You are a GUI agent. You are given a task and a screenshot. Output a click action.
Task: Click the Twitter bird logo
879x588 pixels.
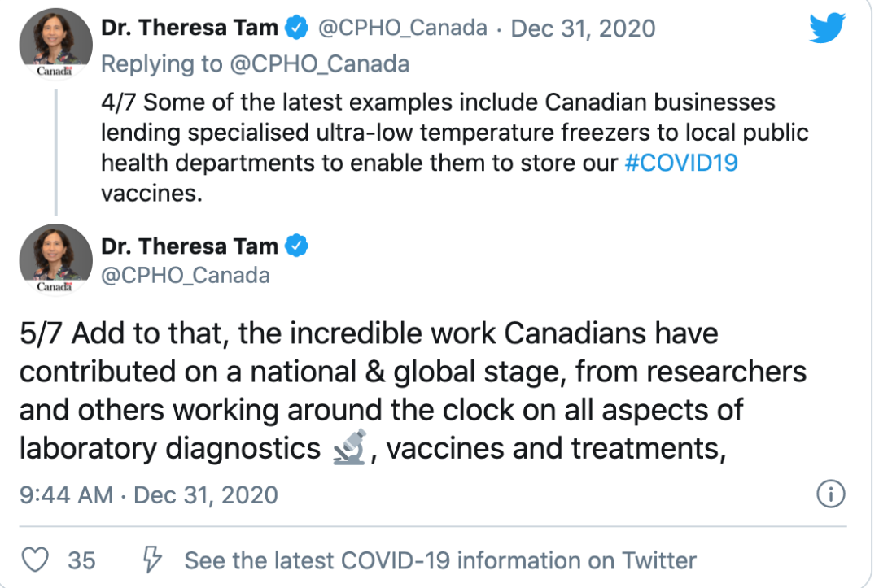[x=827, y=28]
